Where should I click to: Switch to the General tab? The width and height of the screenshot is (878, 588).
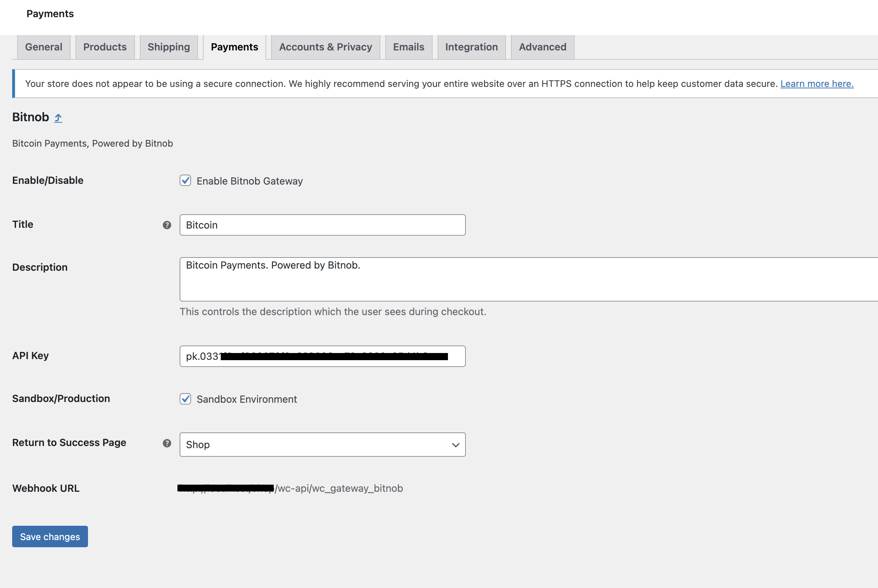44,47
